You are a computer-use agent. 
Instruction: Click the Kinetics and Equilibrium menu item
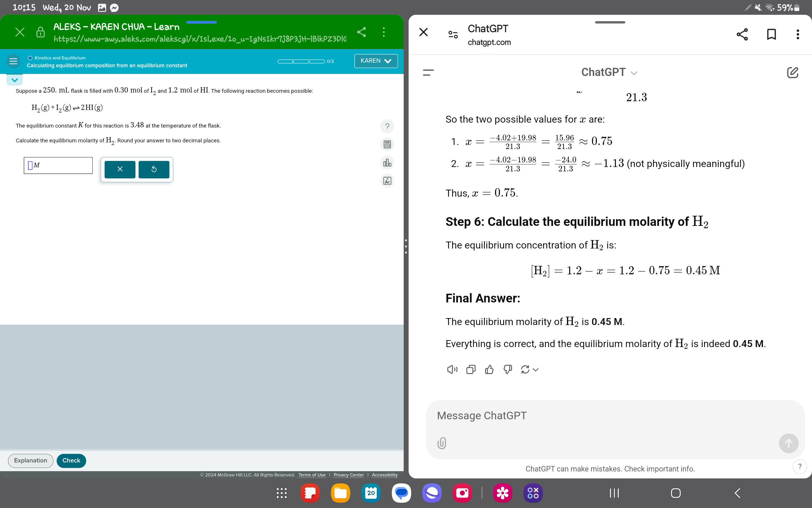[x=58, y=57]
